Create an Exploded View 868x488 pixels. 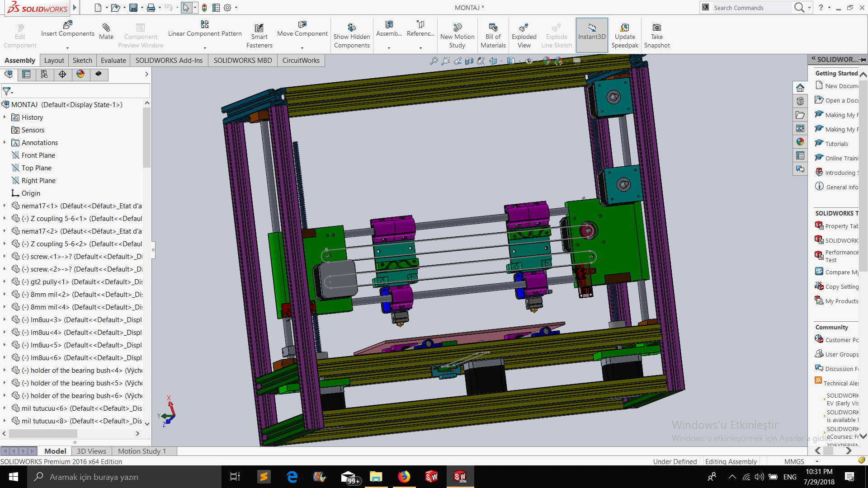524,36
